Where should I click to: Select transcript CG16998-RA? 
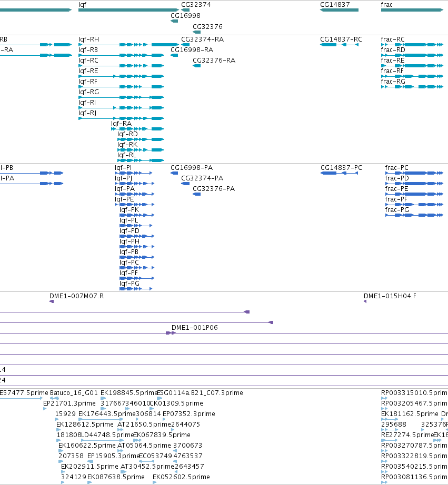[192, 50]
